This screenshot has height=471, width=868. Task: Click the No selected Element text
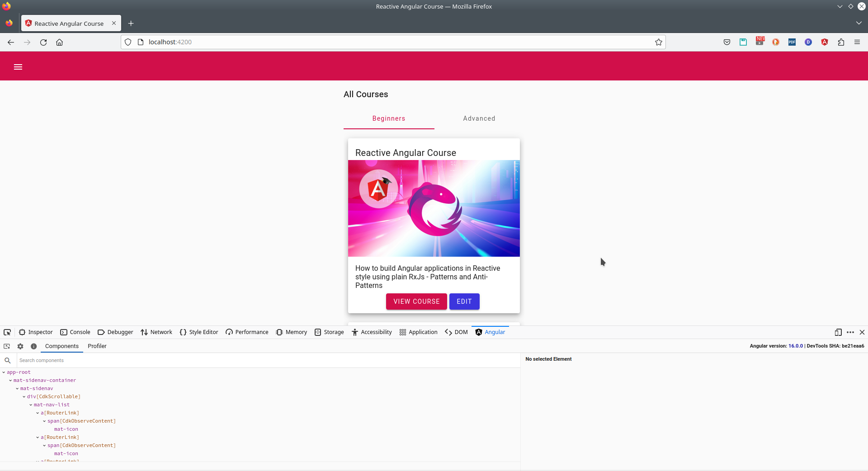[x=548, y=359]
